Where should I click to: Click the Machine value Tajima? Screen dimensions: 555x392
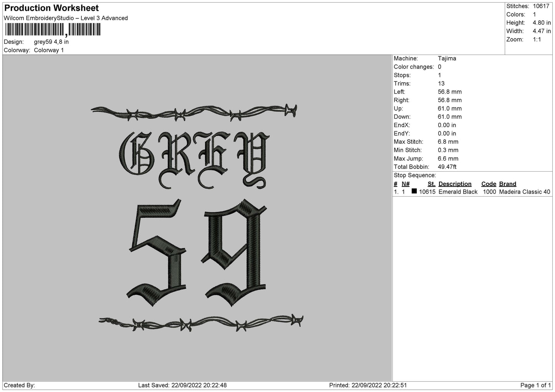click(x=447, y=59)
